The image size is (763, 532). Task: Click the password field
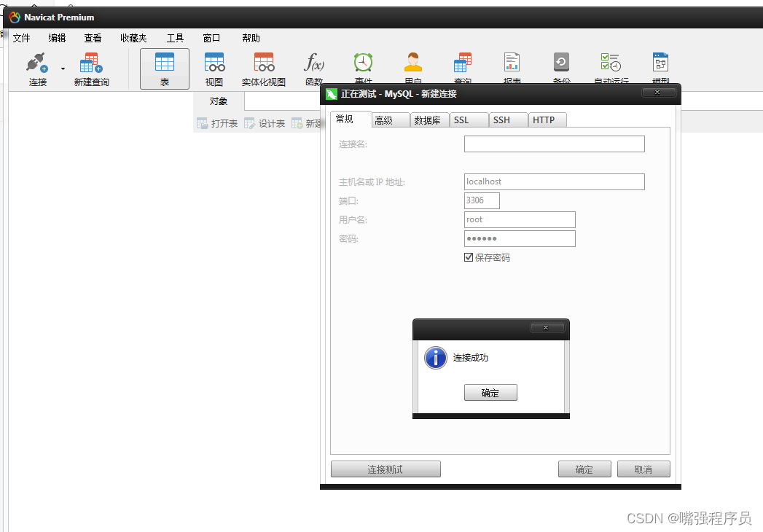pos(520,238)
